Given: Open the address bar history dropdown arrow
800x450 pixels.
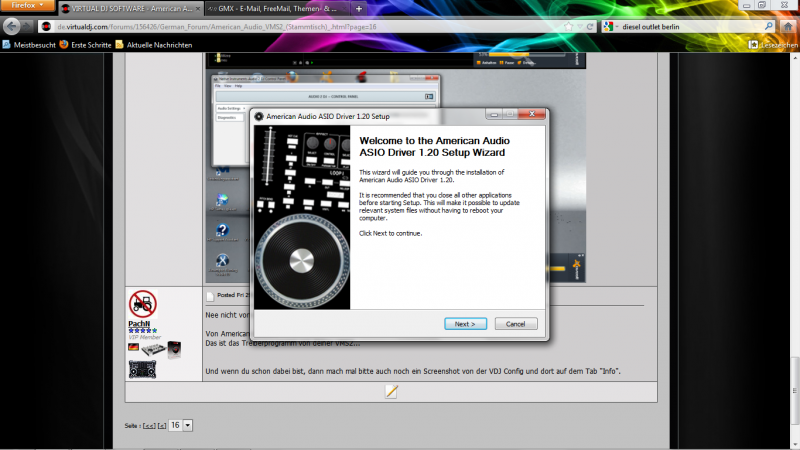Looking at the screenshot, I should click(580, 27).
